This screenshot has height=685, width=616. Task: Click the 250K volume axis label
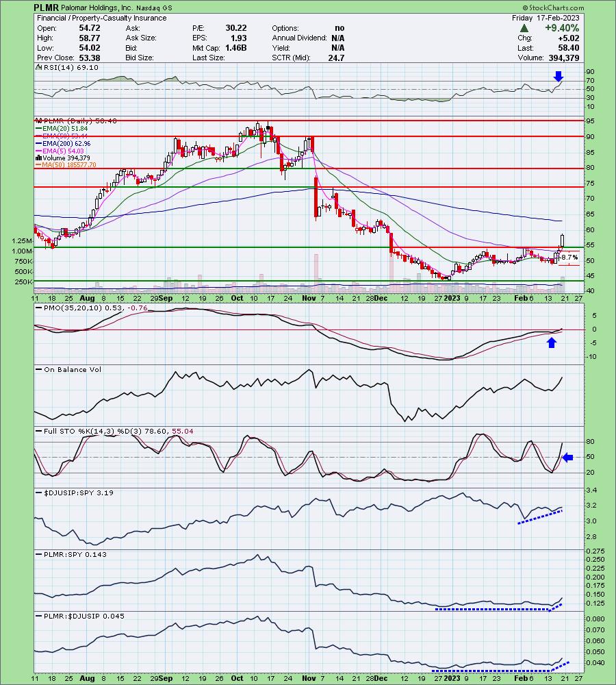pyautogui.click(x=24, y=282)
